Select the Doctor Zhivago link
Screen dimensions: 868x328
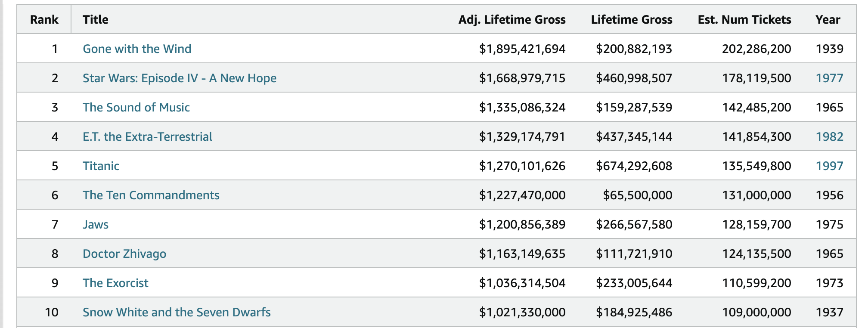point(124,254)
